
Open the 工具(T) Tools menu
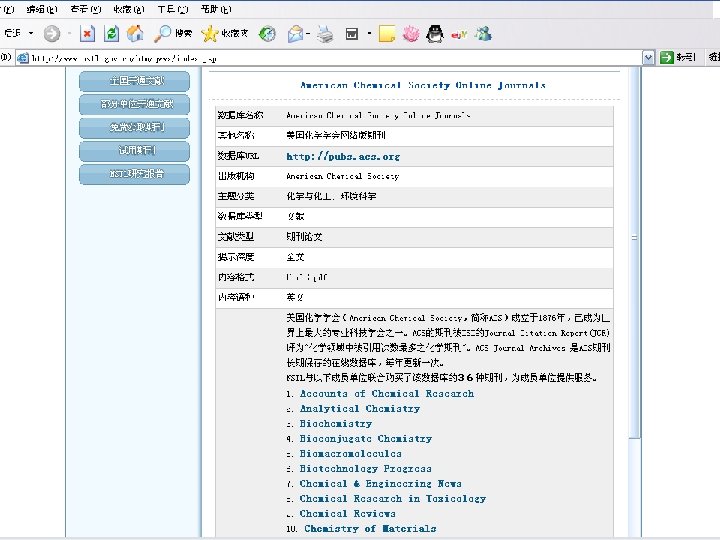click(x=173, y=9)
